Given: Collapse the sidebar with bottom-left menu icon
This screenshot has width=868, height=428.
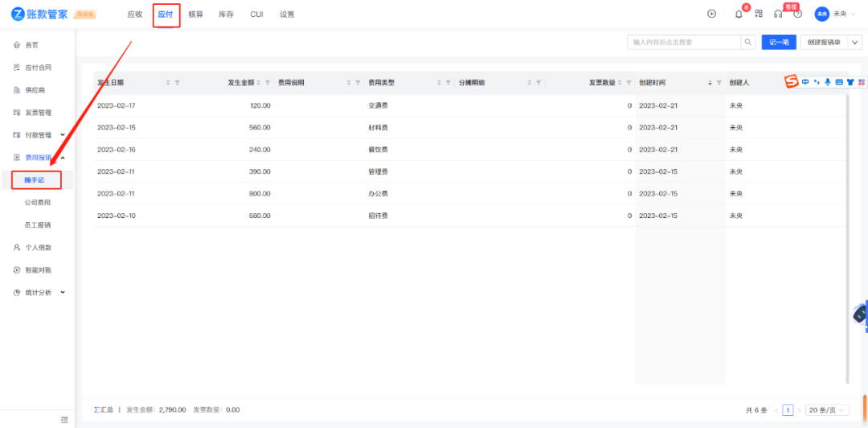Looking at the screenshot, I should (x=65, y=420).
